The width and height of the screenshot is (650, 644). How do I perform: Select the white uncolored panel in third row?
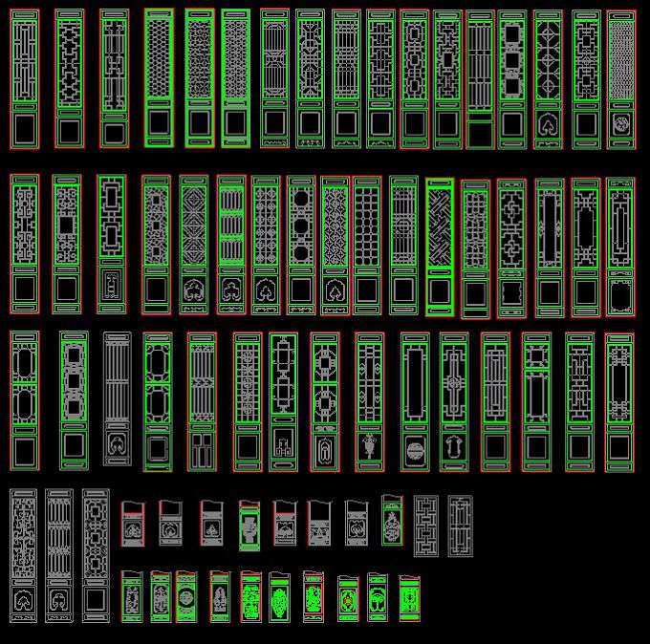117,398
